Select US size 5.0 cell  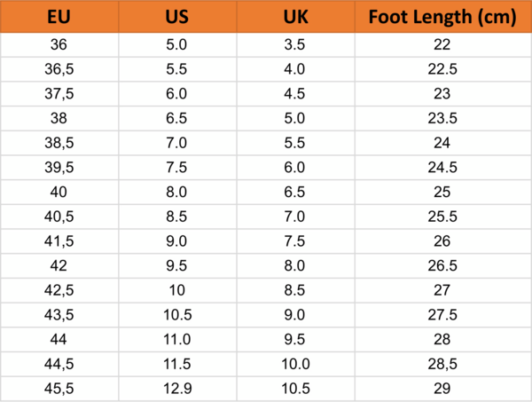[x=176, y=45]
